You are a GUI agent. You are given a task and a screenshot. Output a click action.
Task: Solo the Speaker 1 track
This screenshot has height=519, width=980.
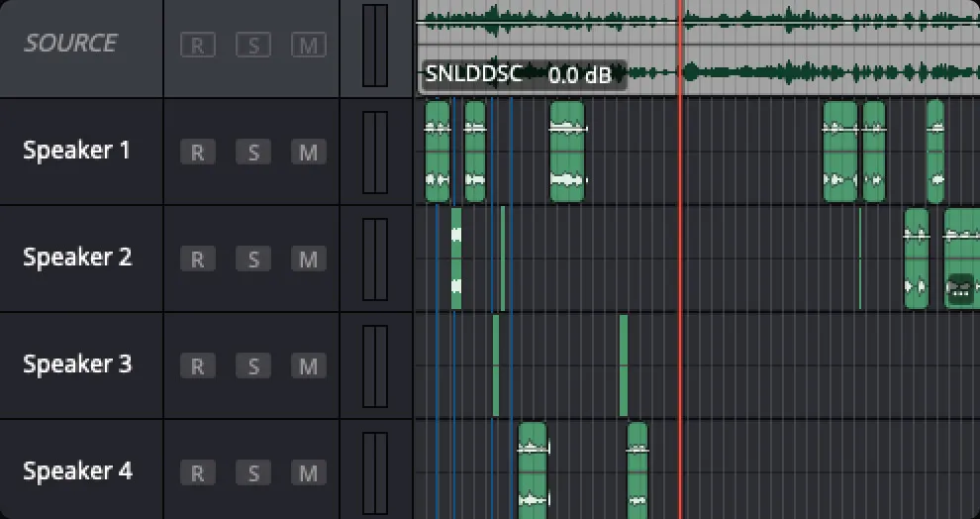click(x=253, y=153)
